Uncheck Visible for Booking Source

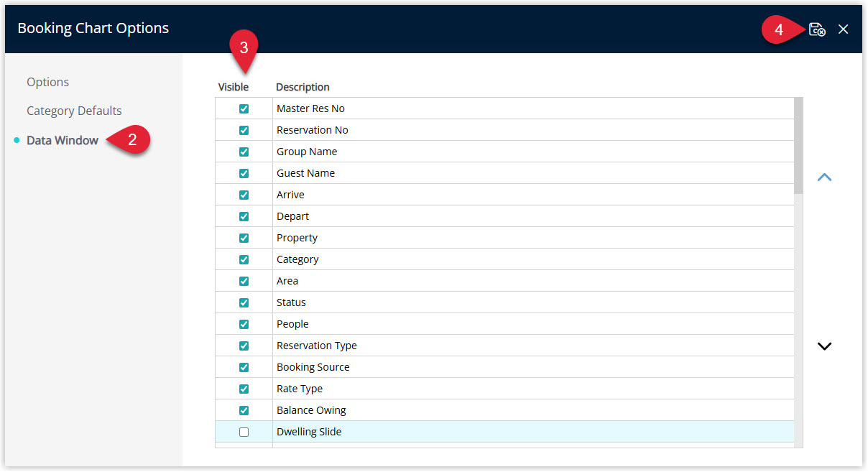(x=244, y=367)
